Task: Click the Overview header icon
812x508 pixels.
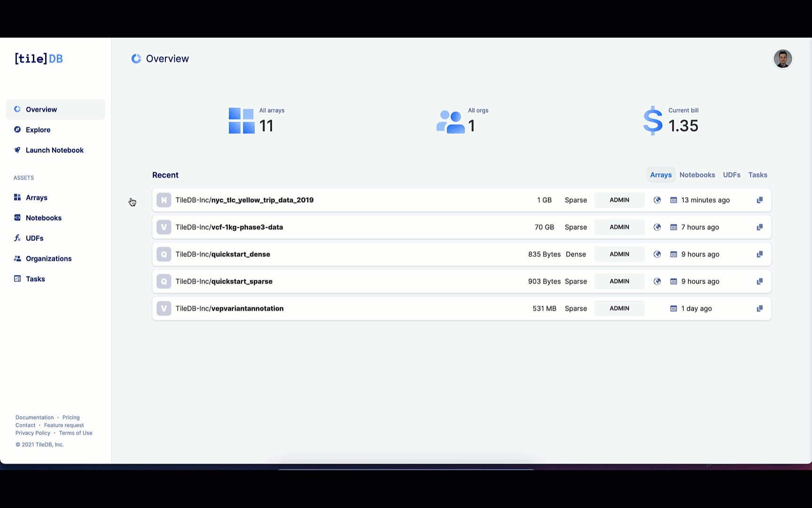Action: [136, 58]
